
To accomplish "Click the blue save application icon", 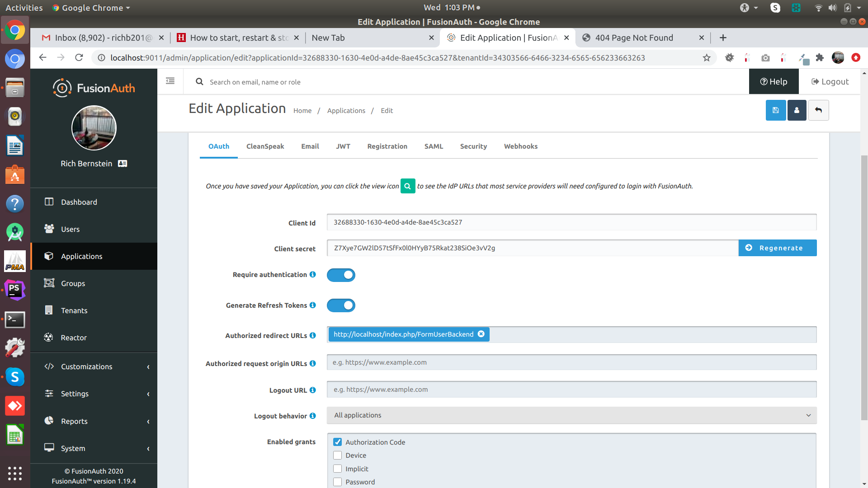I will tap(775, 110).
